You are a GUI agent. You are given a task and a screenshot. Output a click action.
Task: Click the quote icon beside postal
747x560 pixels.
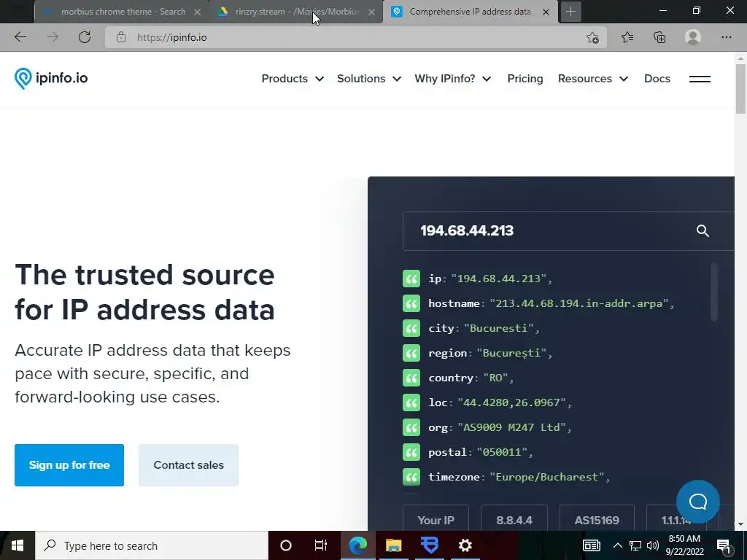(411, 452)
